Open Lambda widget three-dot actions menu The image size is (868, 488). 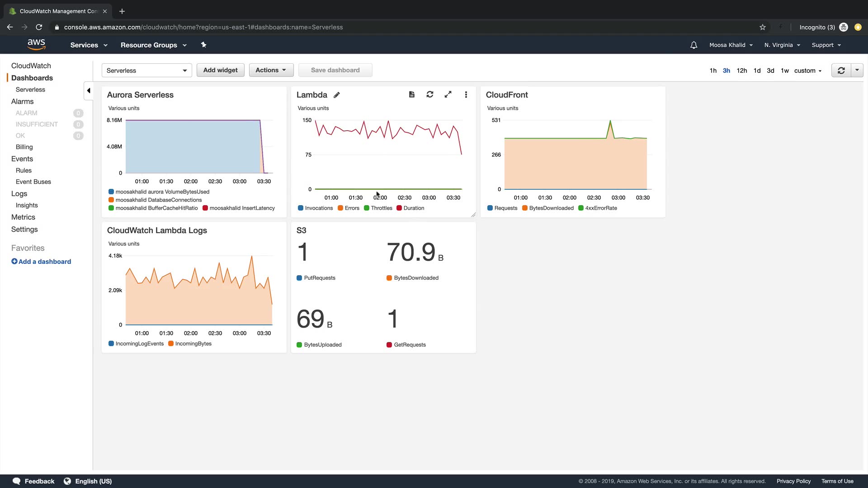point(466,94)
